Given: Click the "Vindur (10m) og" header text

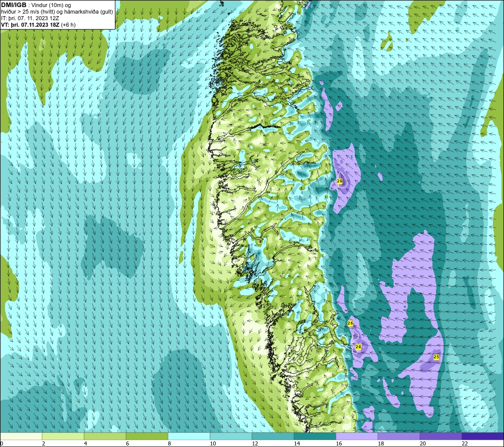Looking at the screenshot, I should (51, 6).
